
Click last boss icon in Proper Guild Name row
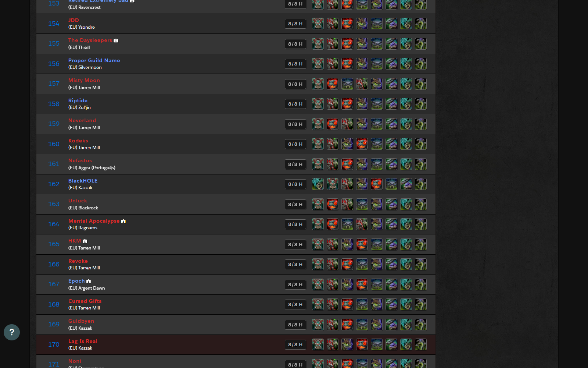[421, 64]
